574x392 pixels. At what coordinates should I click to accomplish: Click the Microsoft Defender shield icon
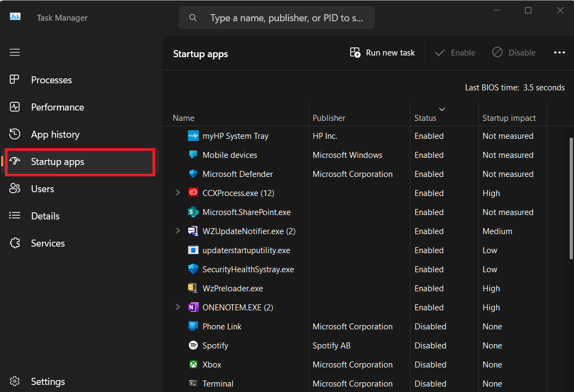193,174
